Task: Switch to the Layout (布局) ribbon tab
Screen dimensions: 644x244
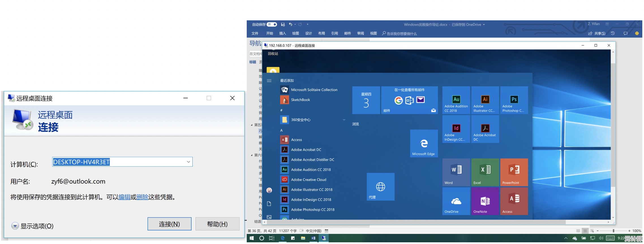Action: 321,33
